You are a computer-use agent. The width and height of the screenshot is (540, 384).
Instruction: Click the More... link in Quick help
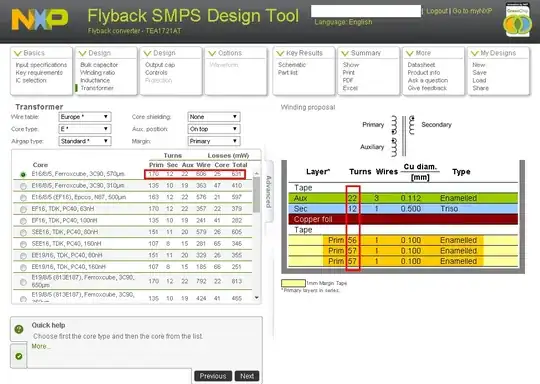(41, 346)
